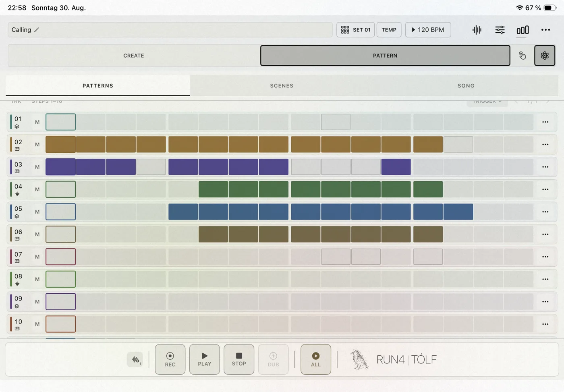Edit the project name Calling pencil icon
The width and height of the screenshot is (564, 392).
(37, 30)
